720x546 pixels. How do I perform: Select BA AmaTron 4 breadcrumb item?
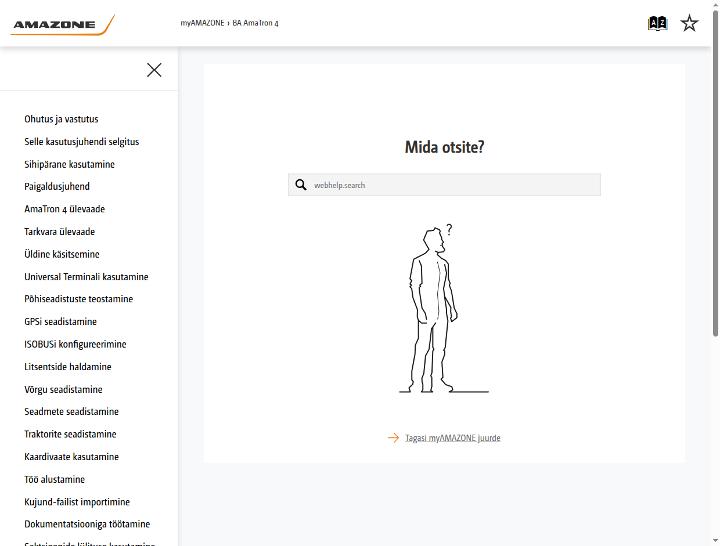[255, 23]
